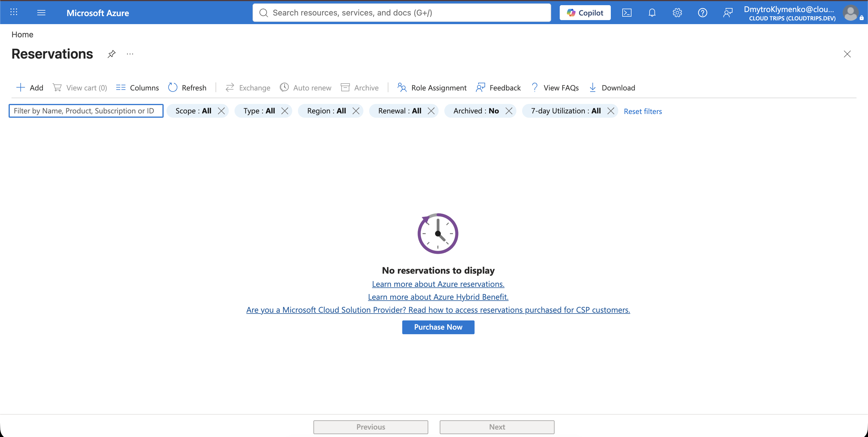This screenshot has width=868, height=437.
Task: Open Learn more about Azure reservations link
Action: [x=438, y=284]
